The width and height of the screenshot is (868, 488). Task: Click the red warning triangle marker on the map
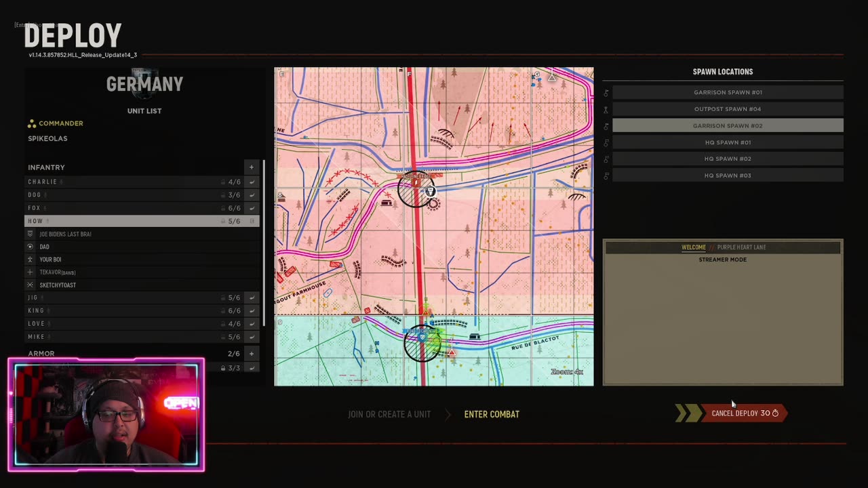coord(452,352)
